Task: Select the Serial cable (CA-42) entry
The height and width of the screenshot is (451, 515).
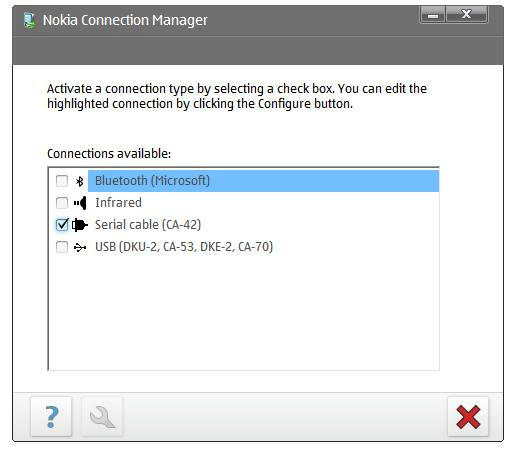Action: point(148,225)
